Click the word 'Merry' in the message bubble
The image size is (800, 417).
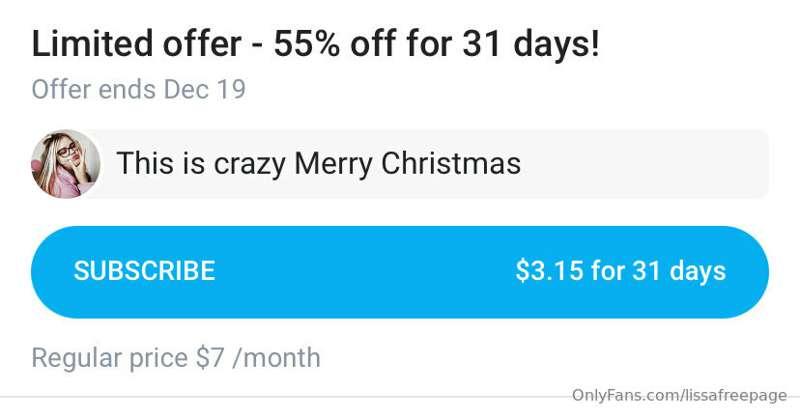tap(333, 164)
